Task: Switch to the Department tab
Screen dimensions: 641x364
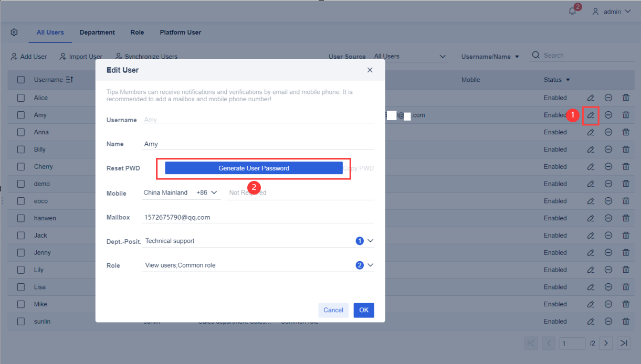Action: pos(97,32)
